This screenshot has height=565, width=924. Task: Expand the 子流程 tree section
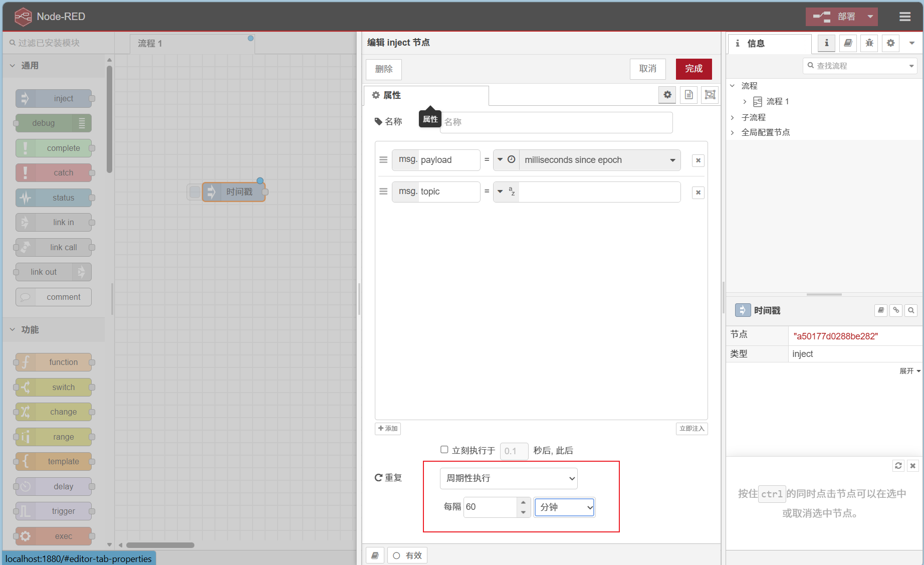733,117
